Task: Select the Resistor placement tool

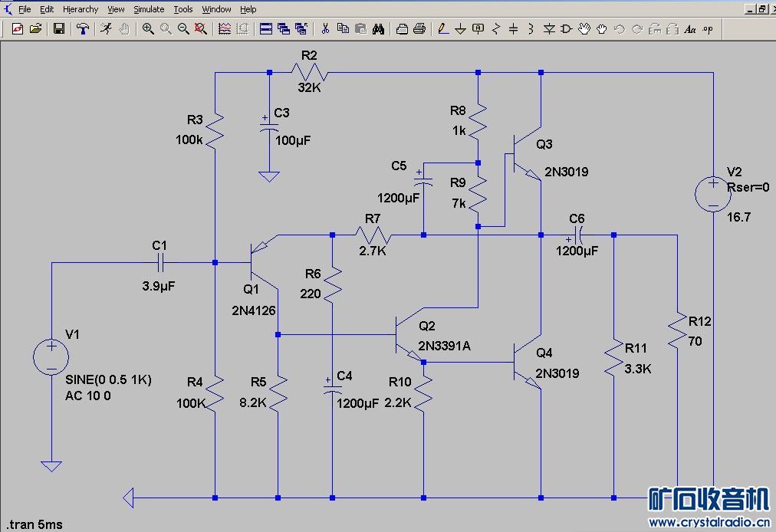Action: pos(496,29)
